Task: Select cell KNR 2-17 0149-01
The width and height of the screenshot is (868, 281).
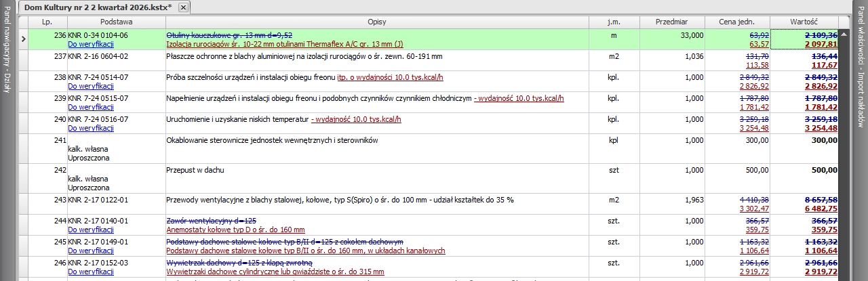Action: click(98, 242)
